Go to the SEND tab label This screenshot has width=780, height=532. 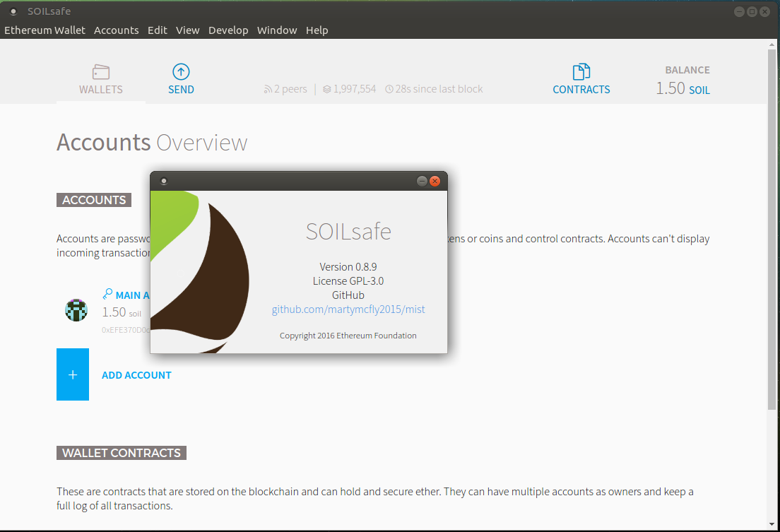[x=181, y=90]
